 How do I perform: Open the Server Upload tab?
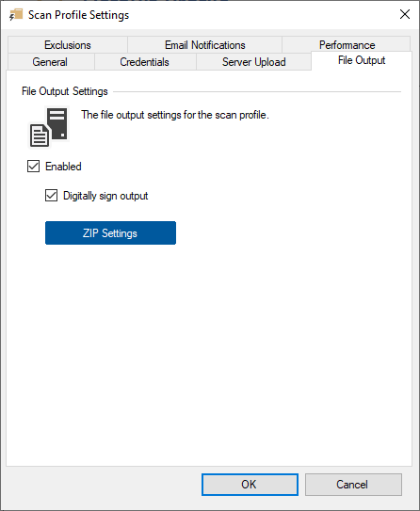tap(253, 62)
